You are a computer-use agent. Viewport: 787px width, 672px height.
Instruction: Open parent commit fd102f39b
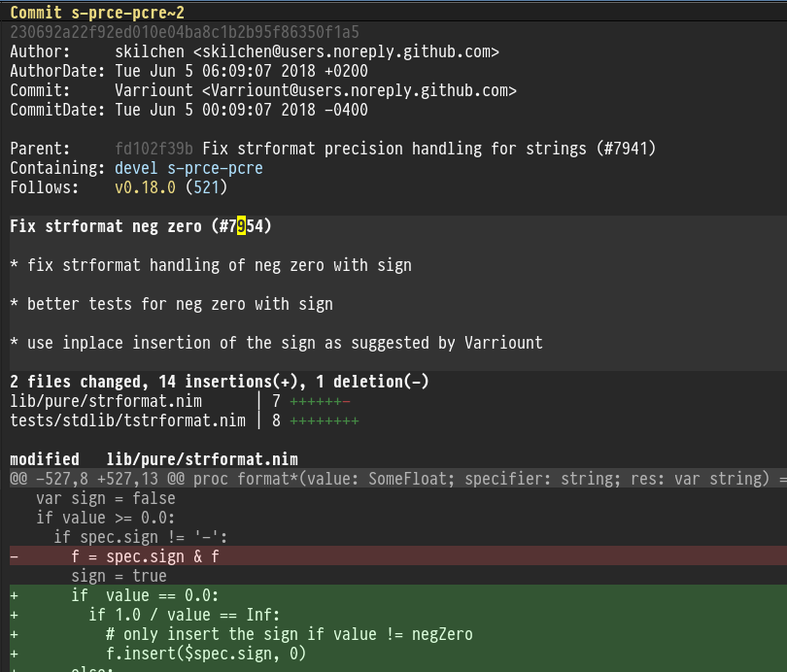[x=154, y=149]
